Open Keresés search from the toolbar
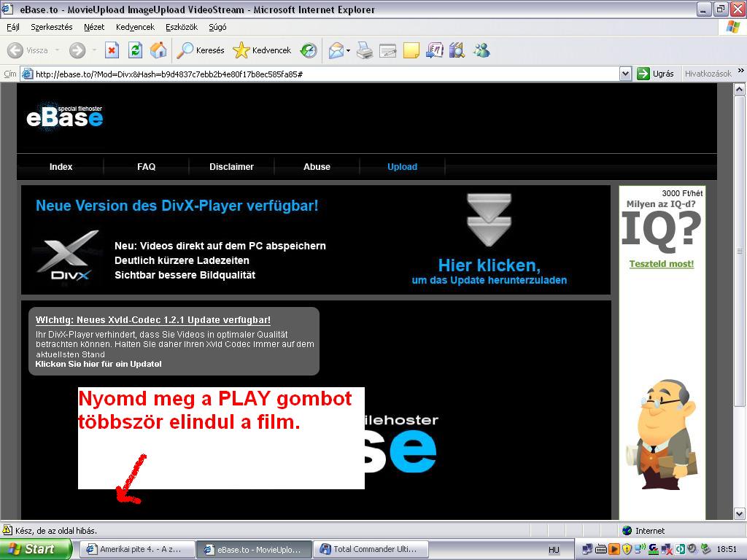The height and width of the screenshot is (560, 747). point(200,50)
